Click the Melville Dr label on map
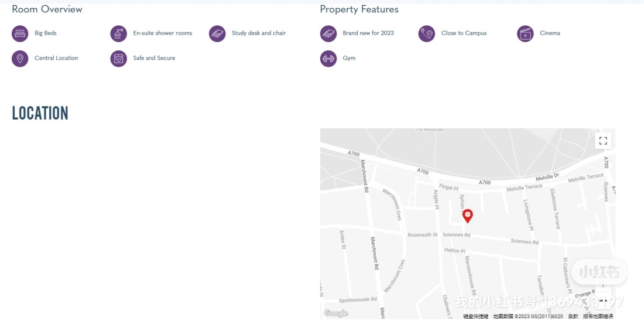Image resolution: width=644 pixels, height=324 pixels. click(x=547, y=177)
